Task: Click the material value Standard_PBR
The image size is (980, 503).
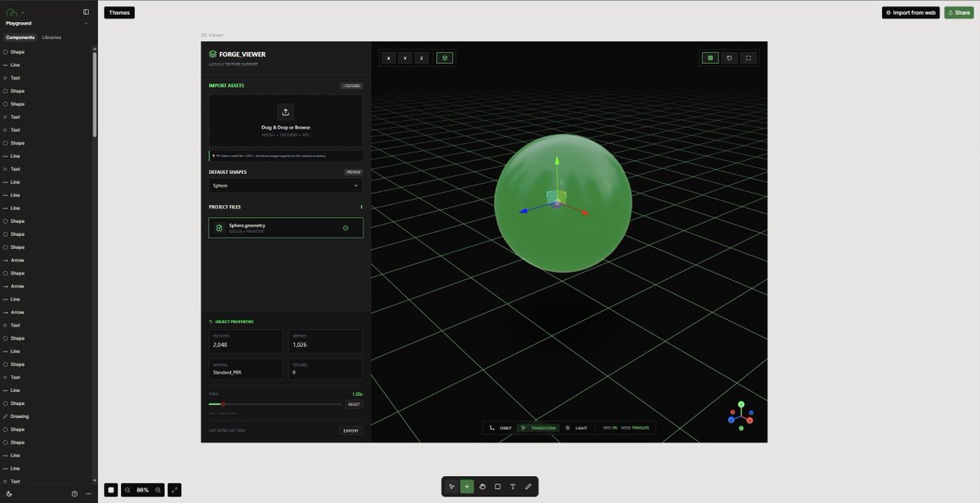Action: click(x=227, y=372)
